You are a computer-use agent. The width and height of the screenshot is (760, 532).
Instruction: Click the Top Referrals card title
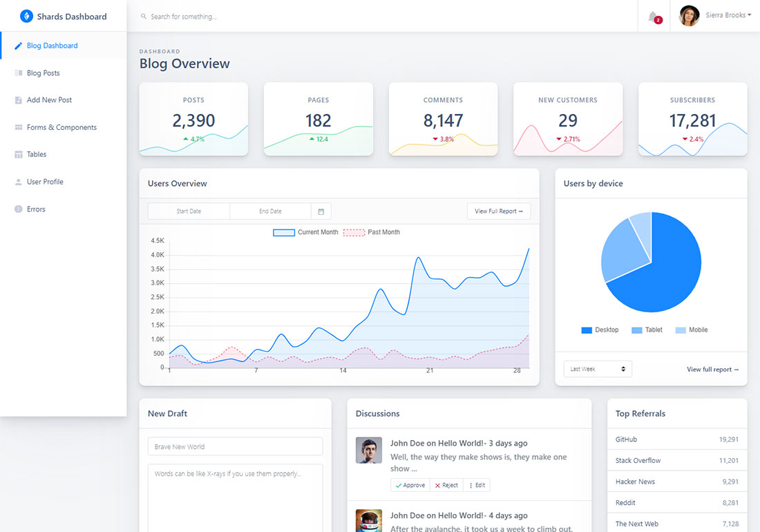pos(640,414)
